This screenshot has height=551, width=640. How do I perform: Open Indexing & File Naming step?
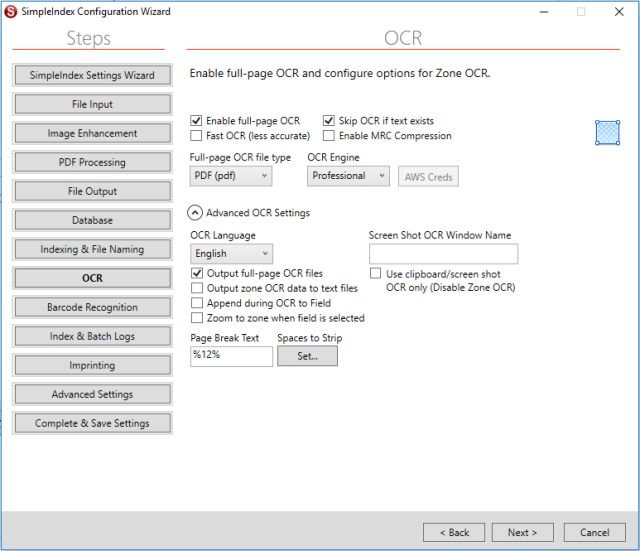[92, 249]
